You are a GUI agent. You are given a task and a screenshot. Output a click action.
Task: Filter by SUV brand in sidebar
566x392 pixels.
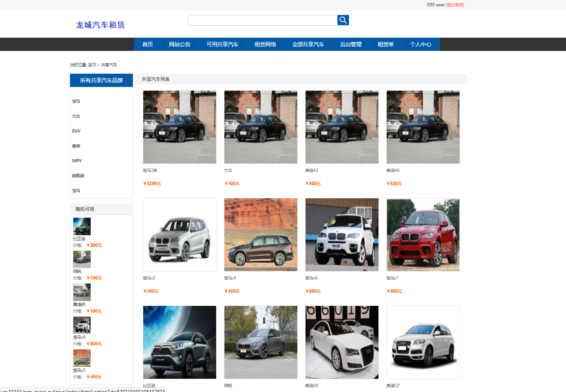pyautogui.click(x=76, y=131)
